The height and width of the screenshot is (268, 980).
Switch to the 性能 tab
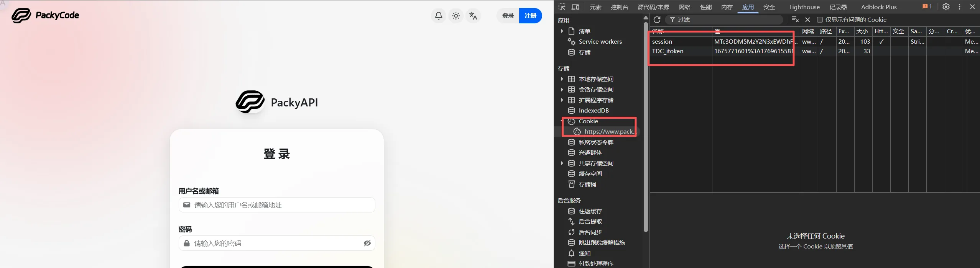click(705, 7)
